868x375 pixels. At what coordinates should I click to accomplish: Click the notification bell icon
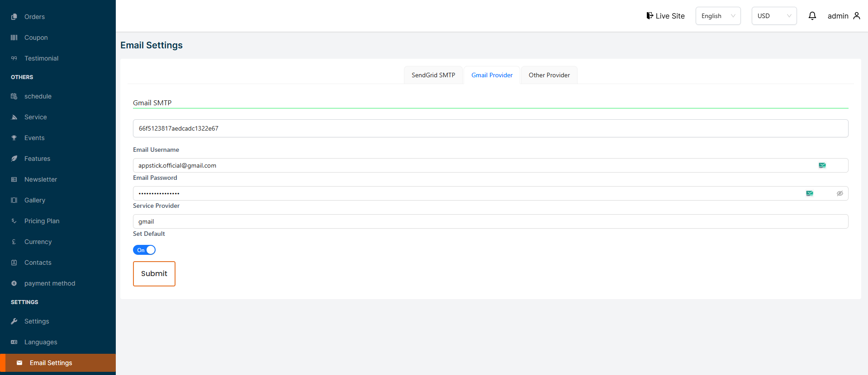point(812,16)
